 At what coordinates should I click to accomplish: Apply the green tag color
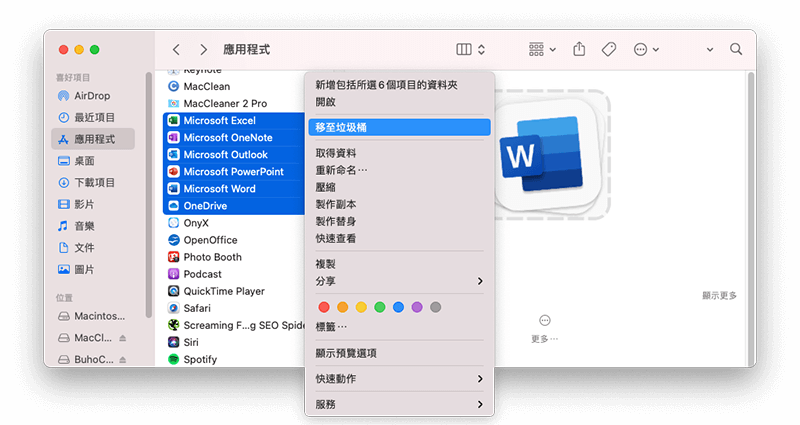(380, 307)
